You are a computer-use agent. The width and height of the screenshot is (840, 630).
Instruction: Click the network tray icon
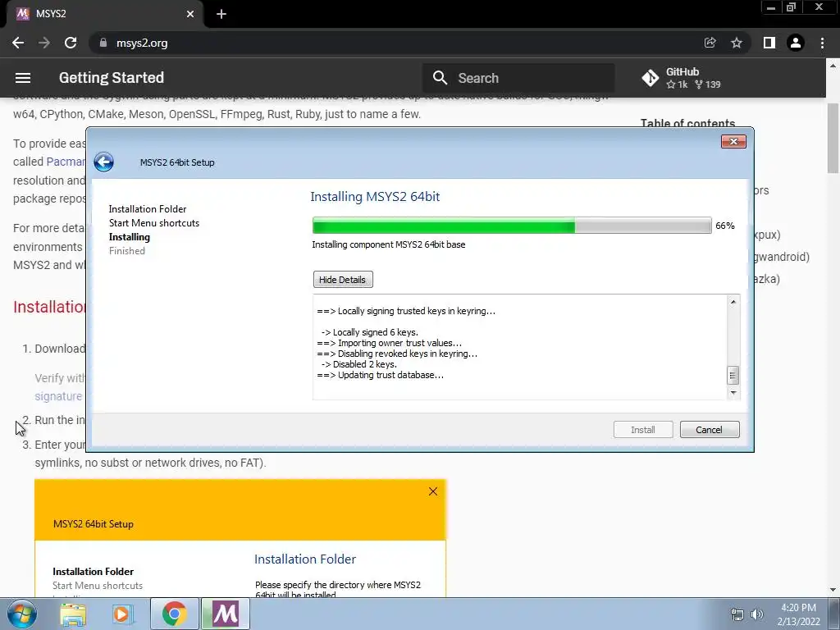737,614
